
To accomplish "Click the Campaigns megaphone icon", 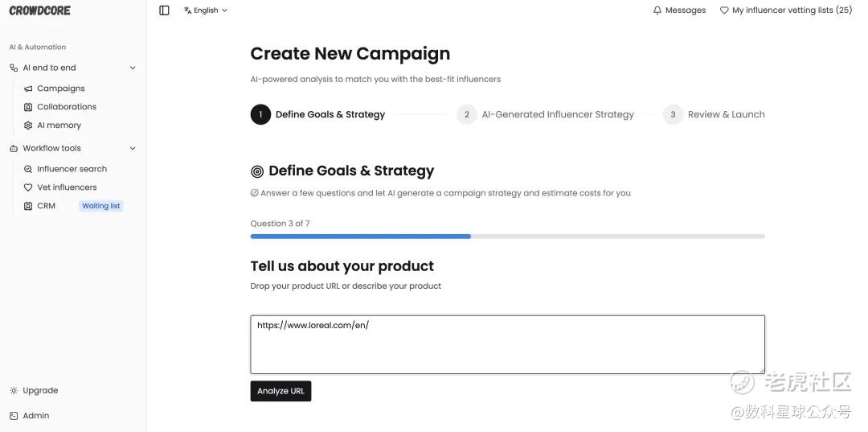I will [28, 88].
